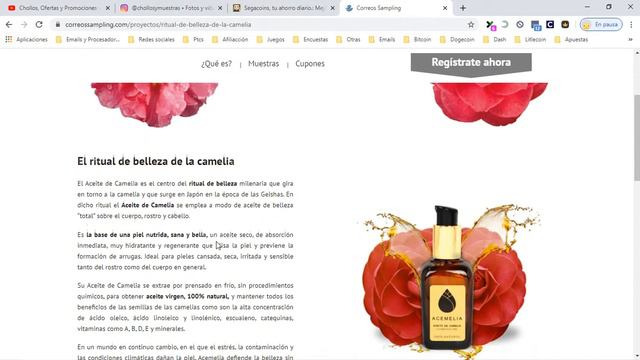640x360 pixels.
Task: Open the 'Cupones' menu link
Action: click(x=310, y=64)
